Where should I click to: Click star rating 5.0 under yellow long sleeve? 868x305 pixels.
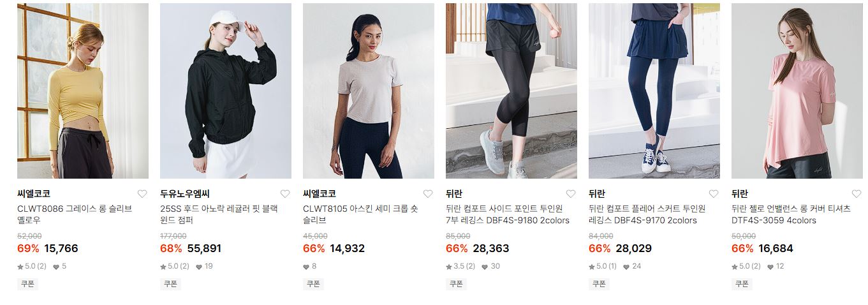(x=32, y=266)
